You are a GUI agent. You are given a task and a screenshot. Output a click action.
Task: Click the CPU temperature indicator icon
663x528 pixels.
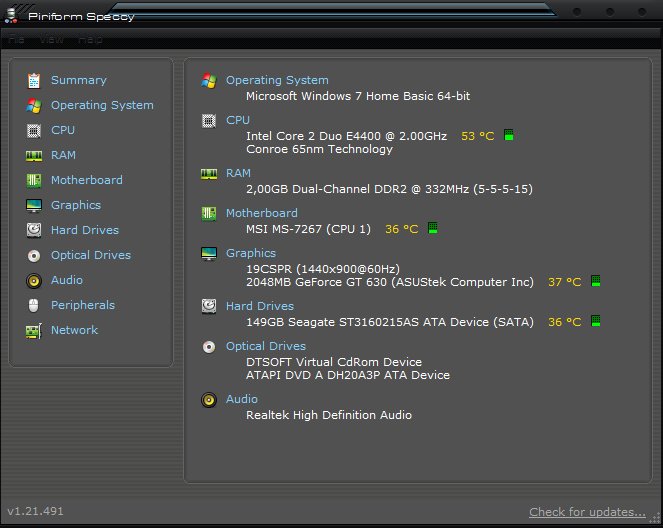pyautogui.click(x=509, y=135)
